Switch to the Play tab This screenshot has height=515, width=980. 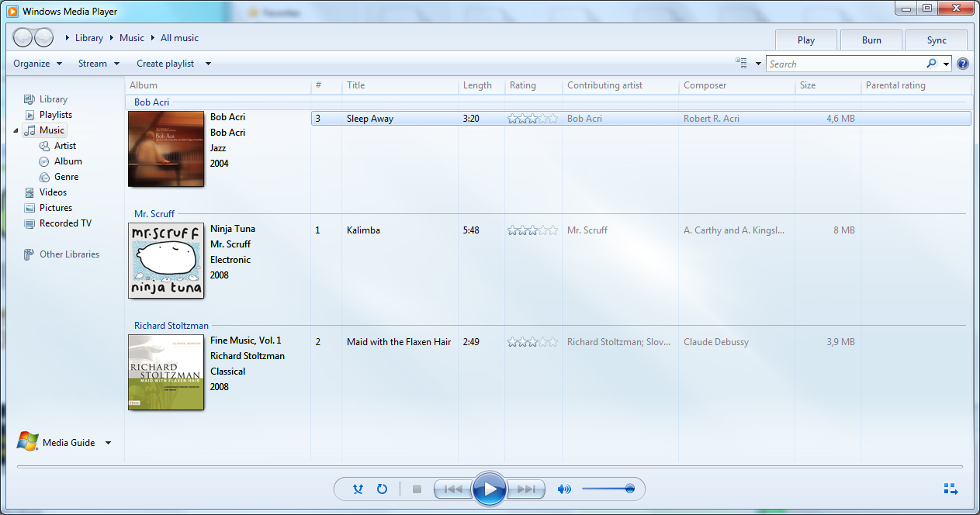[806, 40]
